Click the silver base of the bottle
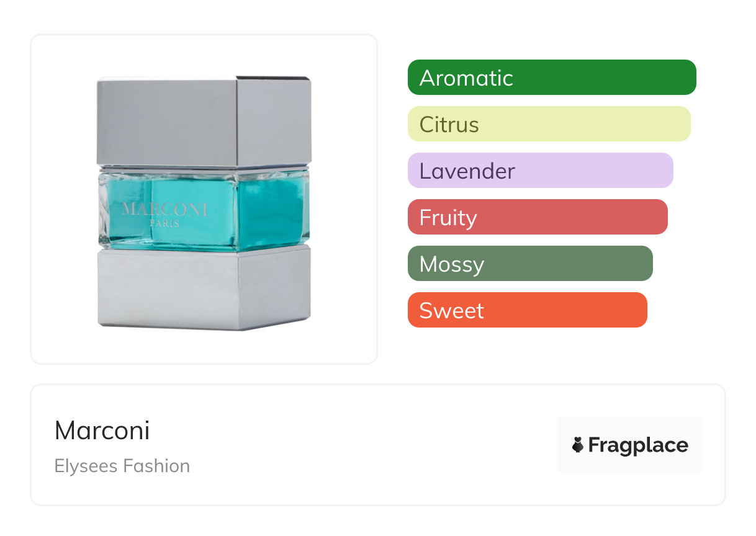Viewport: 756px width, 536px height. click(204, 287)
